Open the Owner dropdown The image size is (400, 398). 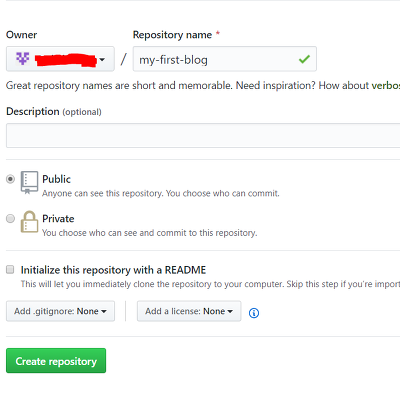coord(60,59)
